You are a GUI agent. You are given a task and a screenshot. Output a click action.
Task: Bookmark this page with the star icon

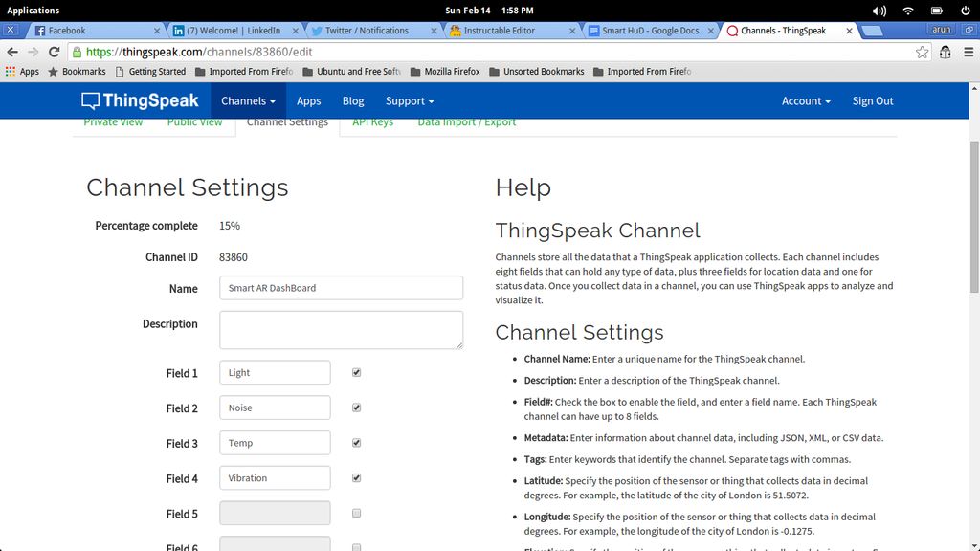pos(922,53)
